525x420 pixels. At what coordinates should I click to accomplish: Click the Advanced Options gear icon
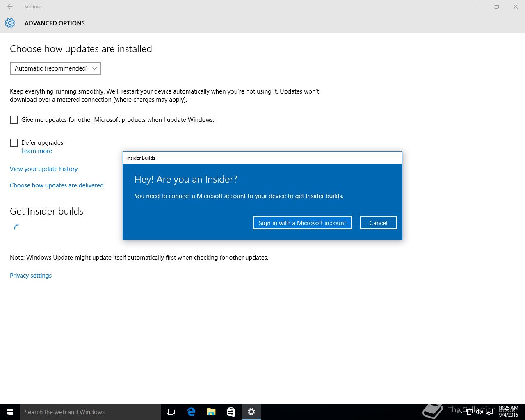click(x=10, y=23)
